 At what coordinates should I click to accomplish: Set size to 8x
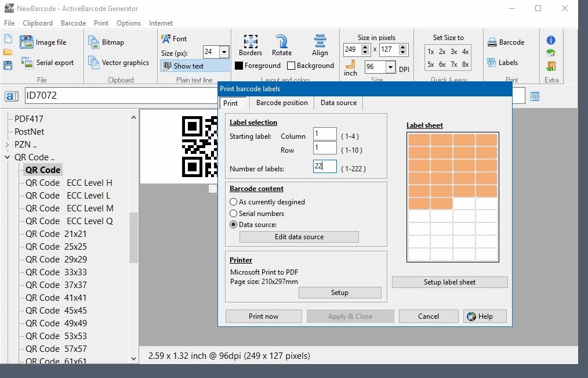click(x=466, y=64)
